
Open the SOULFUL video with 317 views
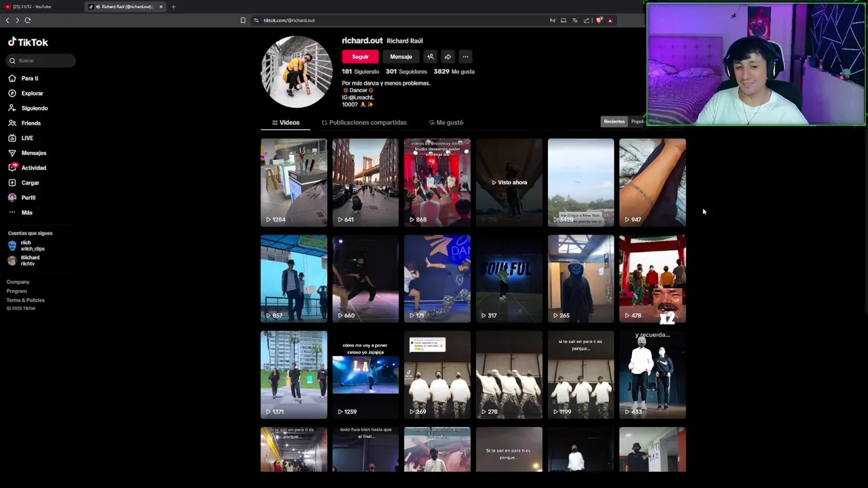pyautogui.click(x=509, y=279)
